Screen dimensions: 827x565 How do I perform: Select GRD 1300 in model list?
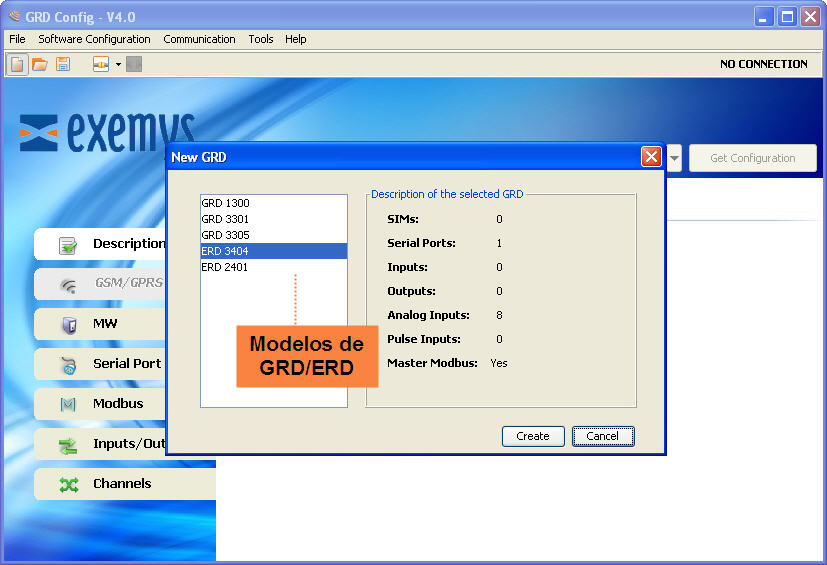pyautogui.click(x=226, y=203)
